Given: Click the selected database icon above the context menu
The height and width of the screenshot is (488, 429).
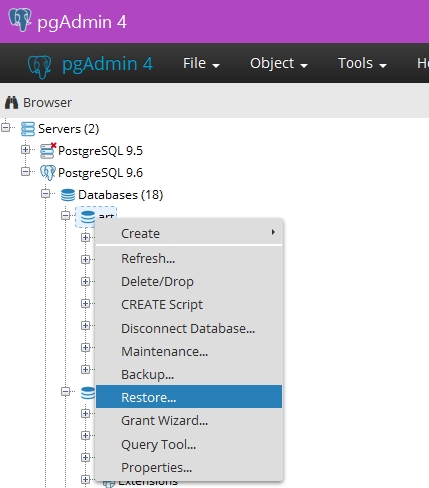Looking at the screenshot, I should point(88,217).
